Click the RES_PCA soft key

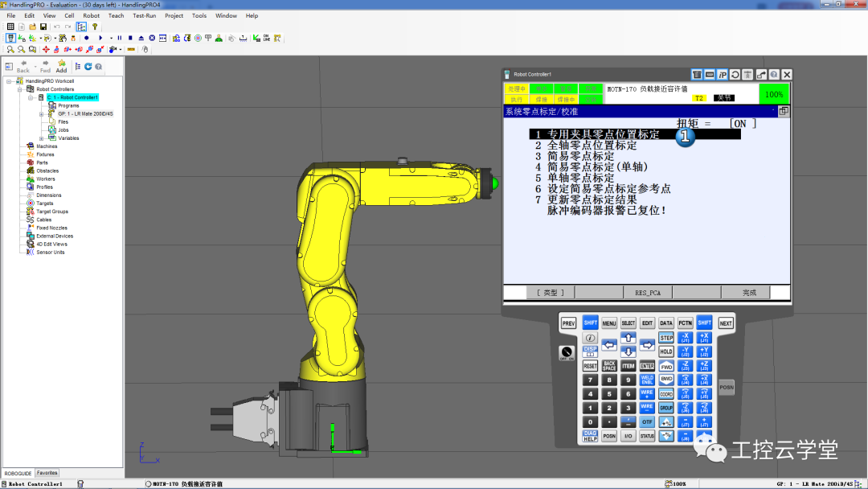coord(648,293)
